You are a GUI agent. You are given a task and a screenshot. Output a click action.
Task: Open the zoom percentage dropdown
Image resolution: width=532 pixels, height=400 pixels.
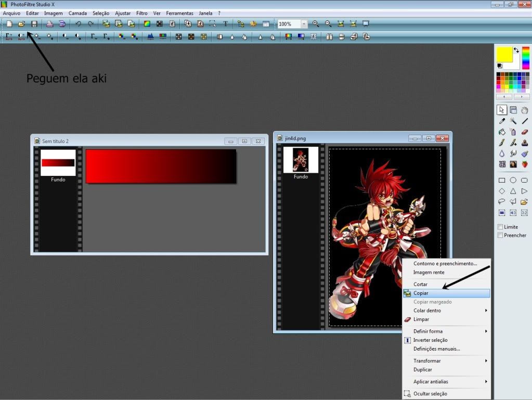coord(304,23)
